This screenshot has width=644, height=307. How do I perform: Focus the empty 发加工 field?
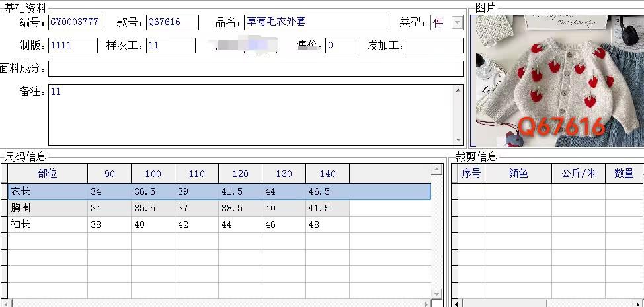tap(435, 46)
